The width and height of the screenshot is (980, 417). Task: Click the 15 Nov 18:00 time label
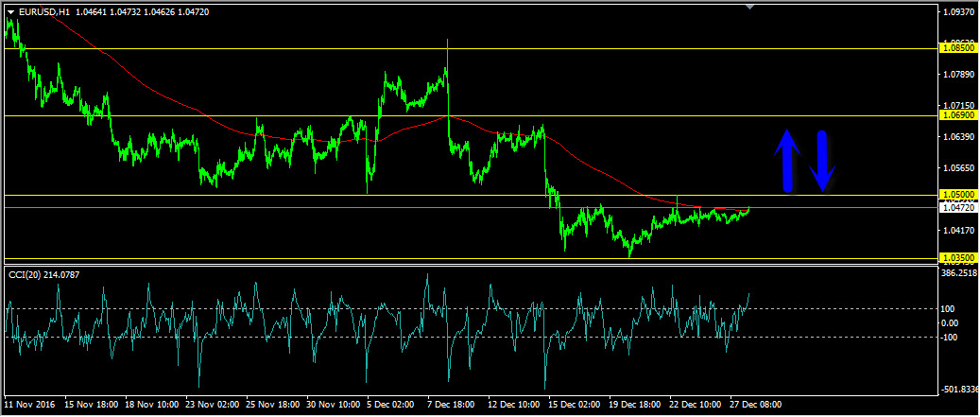tap(90, 405)
